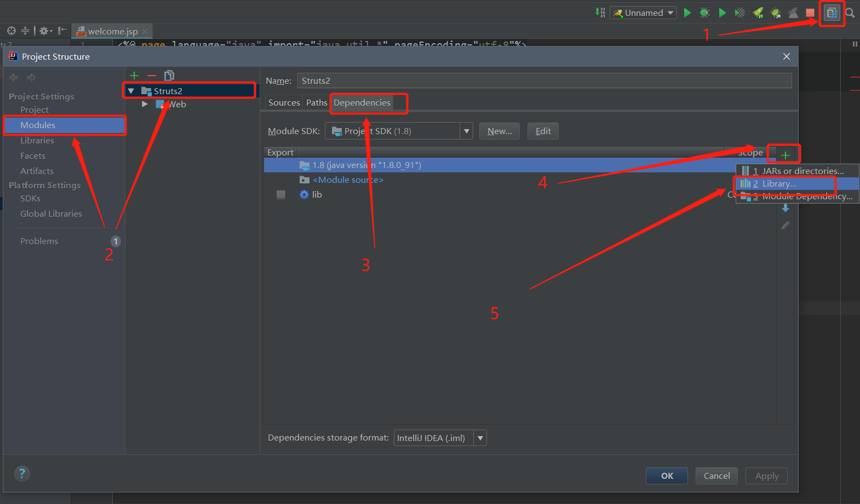Select the Paths tab

(x=317, y=102)
